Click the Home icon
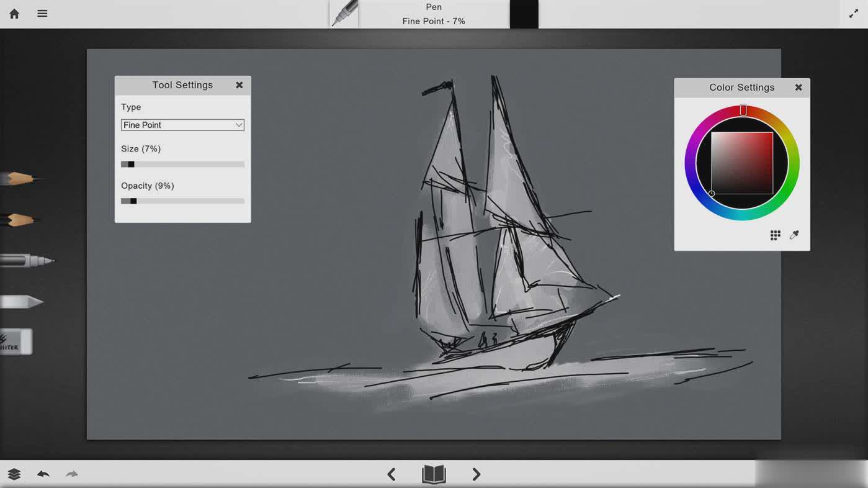868x488 pixels. click(x=14, y=14)
